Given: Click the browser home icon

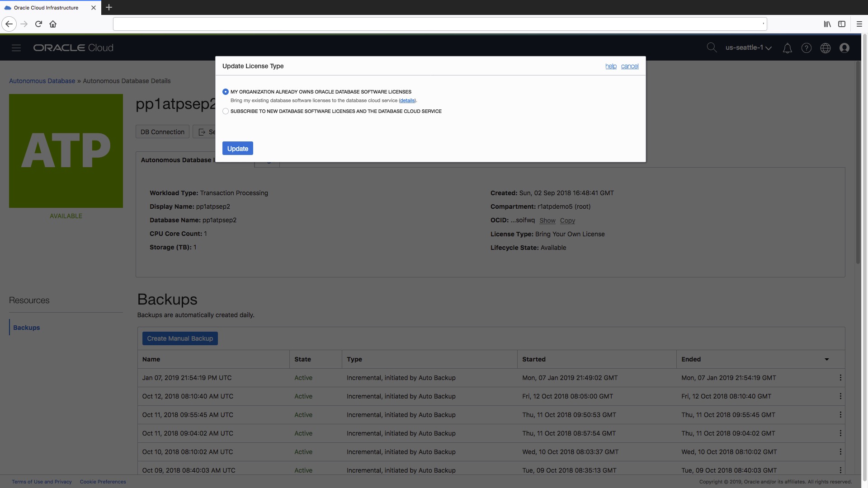Looking at the screenshot, I should click(x=53, y=24).
